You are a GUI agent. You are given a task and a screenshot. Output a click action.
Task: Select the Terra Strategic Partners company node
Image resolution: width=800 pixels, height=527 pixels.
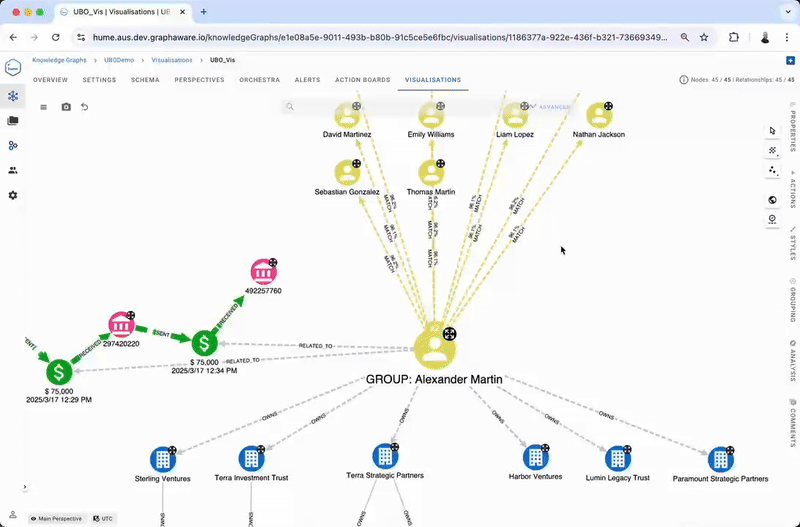385,456
